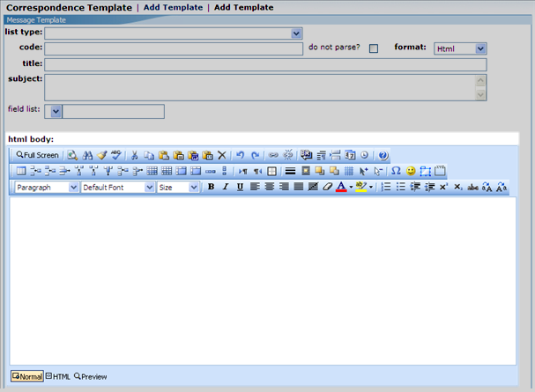The image size is (535, 392).
Task: Apply Bold formatting
Action: pyautogui.click(x=212, y=187)
